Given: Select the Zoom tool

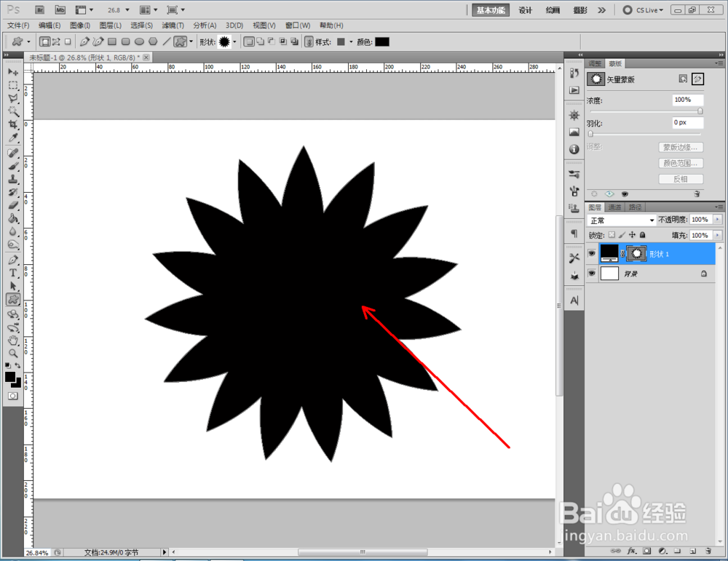Looking at the screenshot, I should coord(13,354).
